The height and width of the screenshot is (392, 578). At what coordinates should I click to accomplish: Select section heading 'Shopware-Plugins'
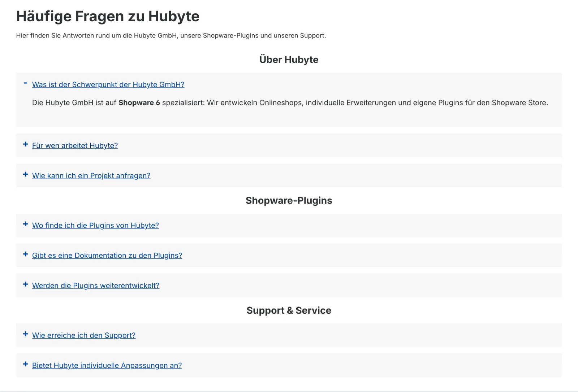(289, 201)
